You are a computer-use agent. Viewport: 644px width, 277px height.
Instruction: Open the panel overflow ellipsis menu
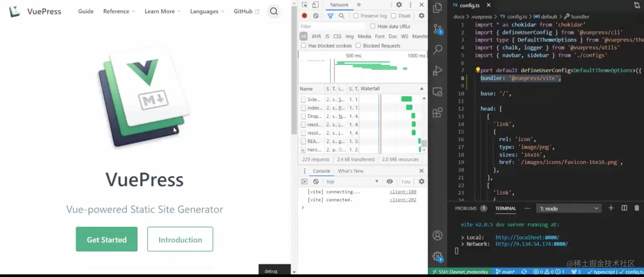527,208
